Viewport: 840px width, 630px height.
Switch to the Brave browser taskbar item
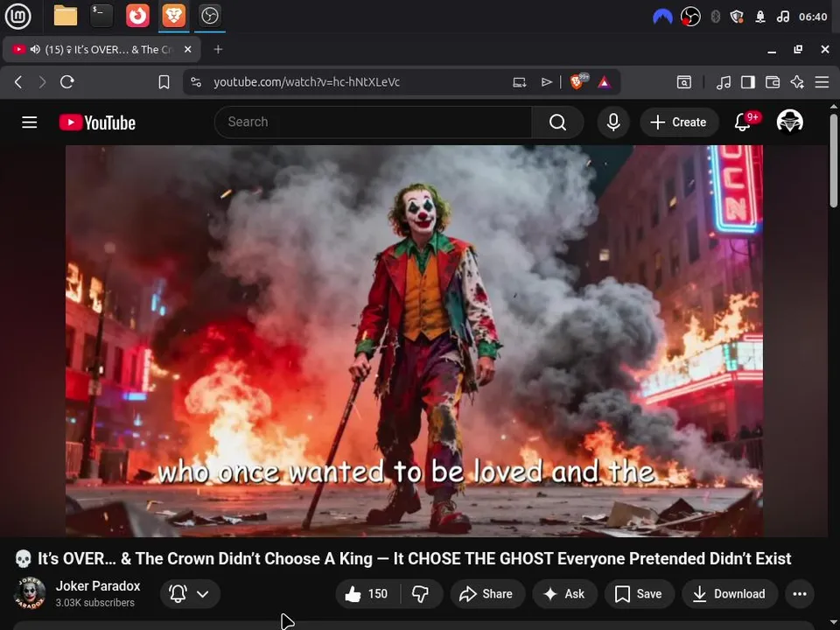(173, 16)
